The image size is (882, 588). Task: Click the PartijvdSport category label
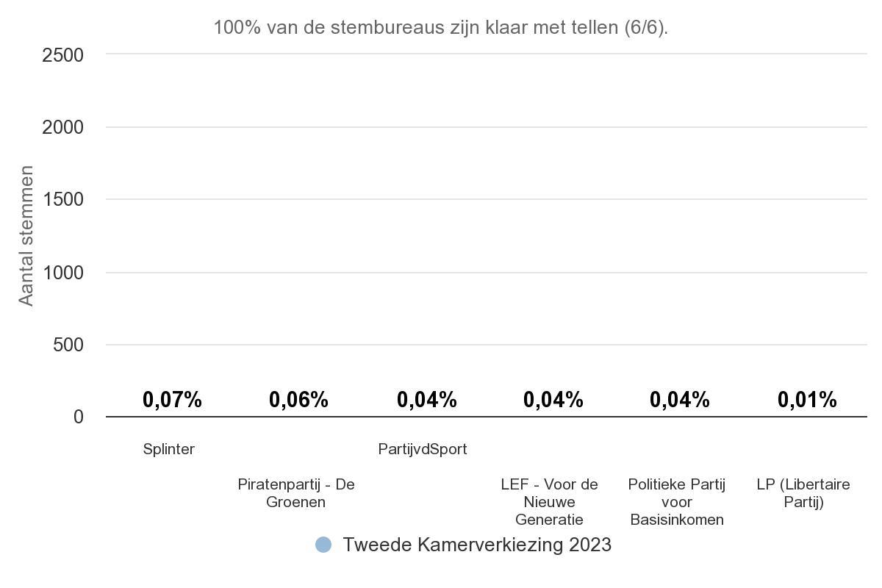click(423, 449)
